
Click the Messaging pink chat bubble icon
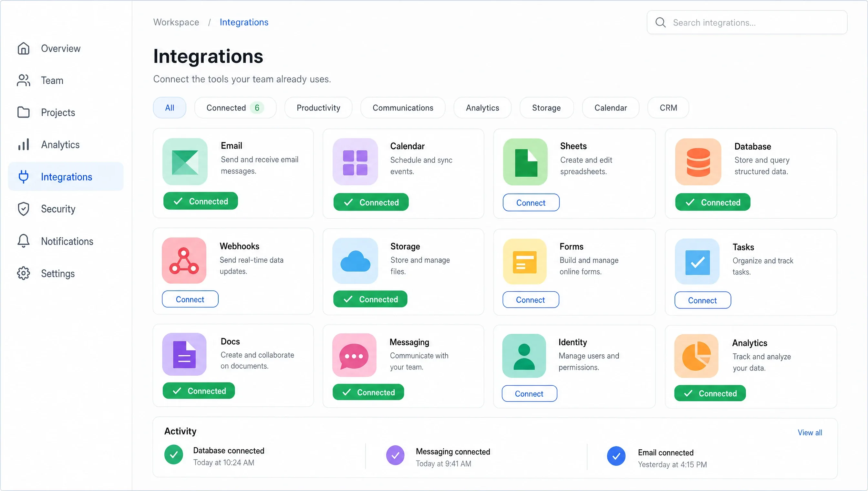(354, 355)
